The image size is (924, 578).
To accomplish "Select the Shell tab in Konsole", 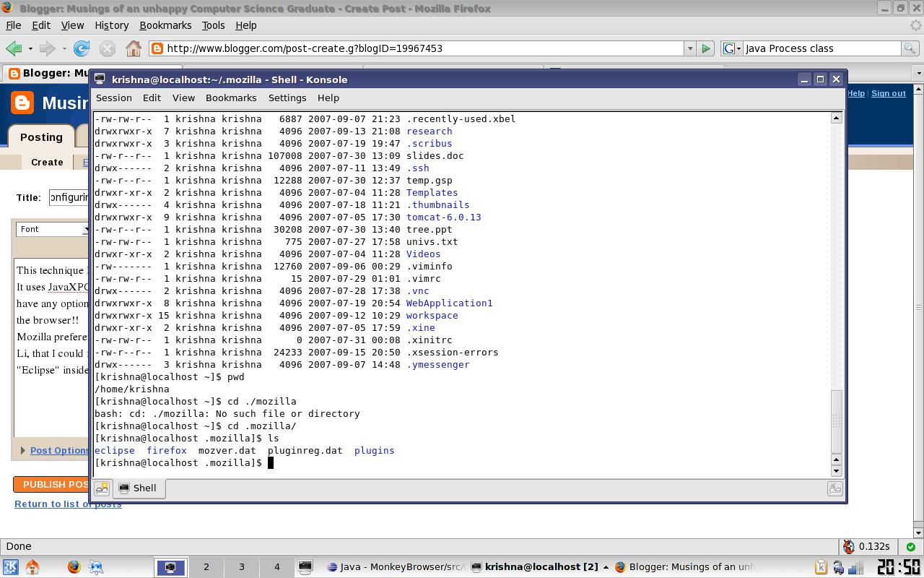I will 139,488.
